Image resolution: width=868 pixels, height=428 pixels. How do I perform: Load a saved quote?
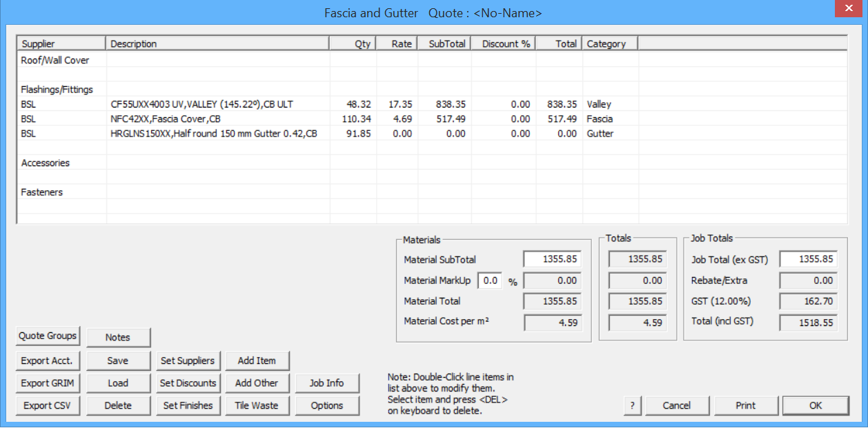[x=118, y=383]
